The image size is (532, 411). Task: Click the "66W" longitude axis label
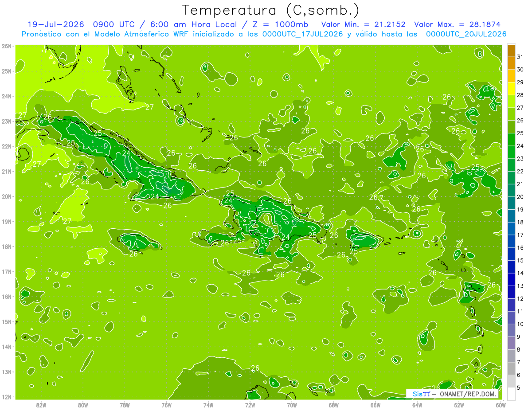click(x=375, y=405)
